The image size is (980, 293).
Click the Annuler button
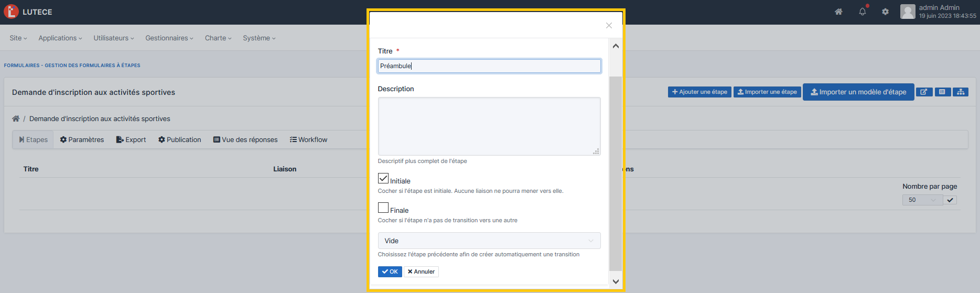[421, 272]
